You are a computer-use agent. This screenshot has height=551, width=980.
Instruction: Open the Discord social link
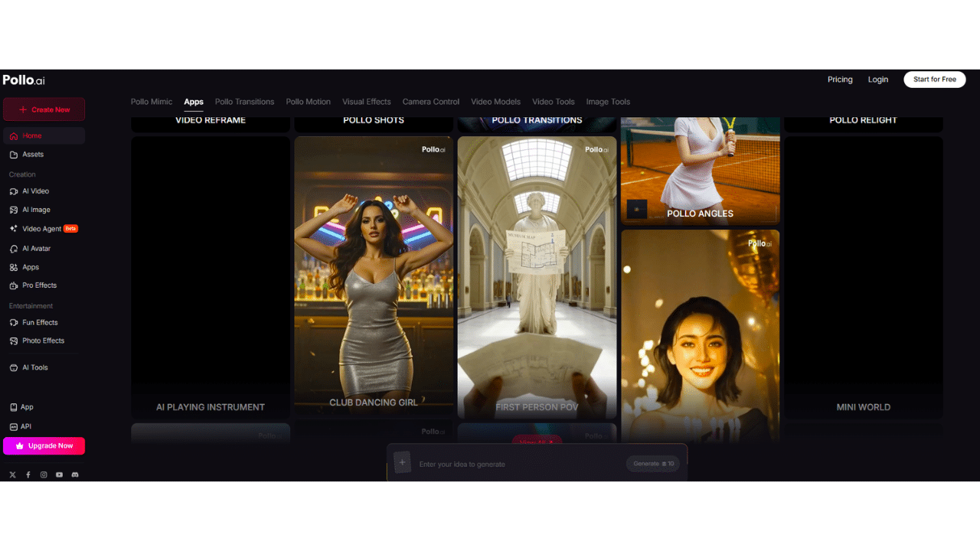click(x=75, y=475)
